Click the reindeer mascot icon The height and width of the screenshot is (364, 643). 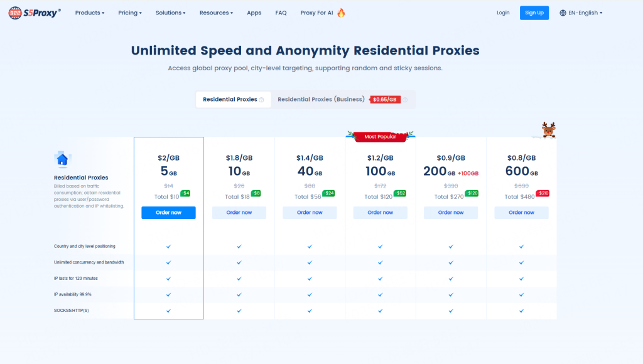tap(549, 129)
